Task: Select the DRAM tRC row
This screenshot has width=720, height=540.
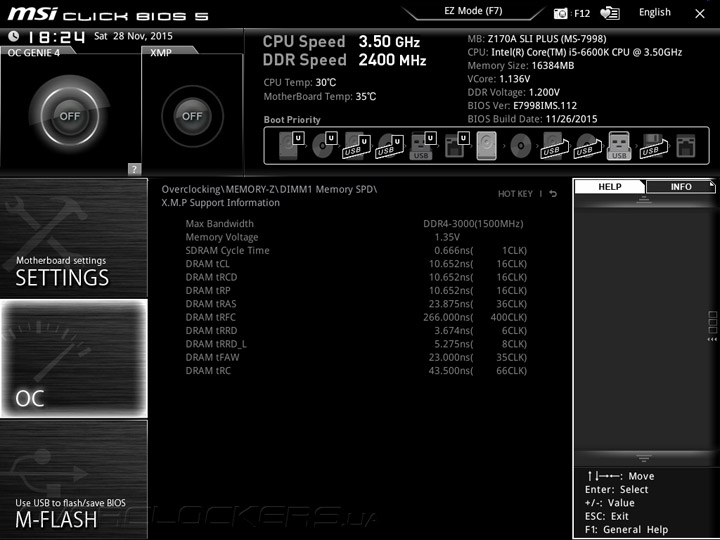Action: [x=356, y=370]
